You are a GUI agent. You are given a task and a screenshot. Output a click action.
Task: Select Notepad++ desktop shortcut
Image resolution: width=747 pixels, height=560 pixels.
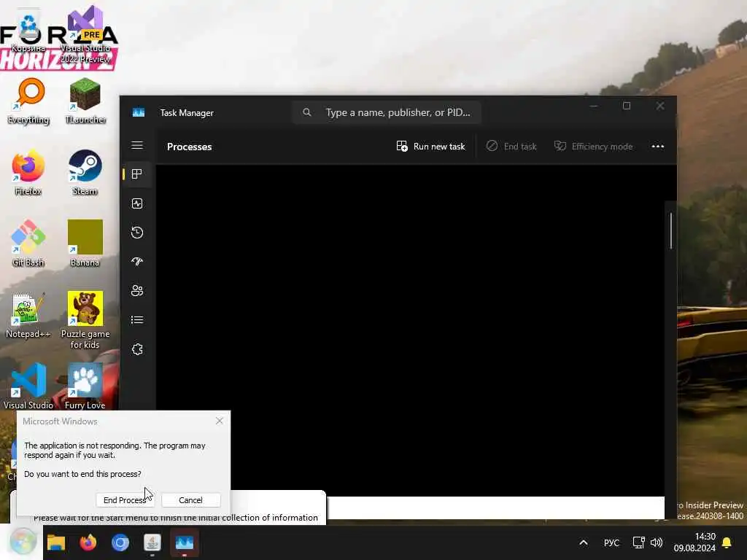28,315
